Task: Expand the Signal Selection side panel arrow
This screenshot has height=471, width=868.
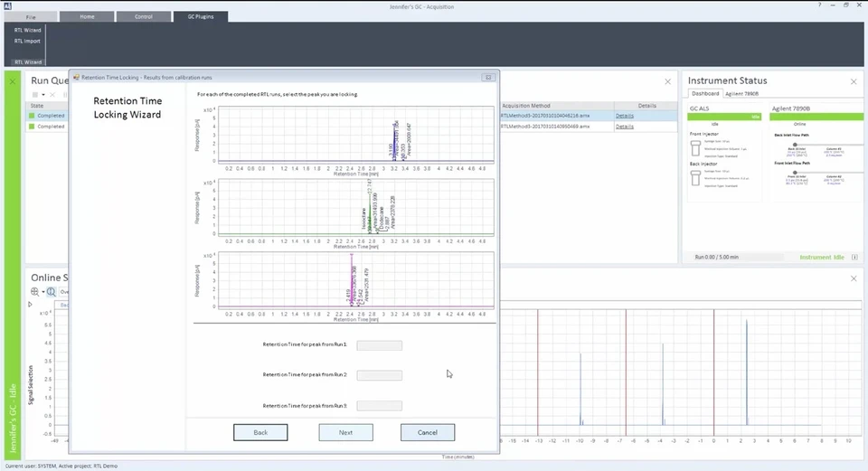Action: pos(30,305)
